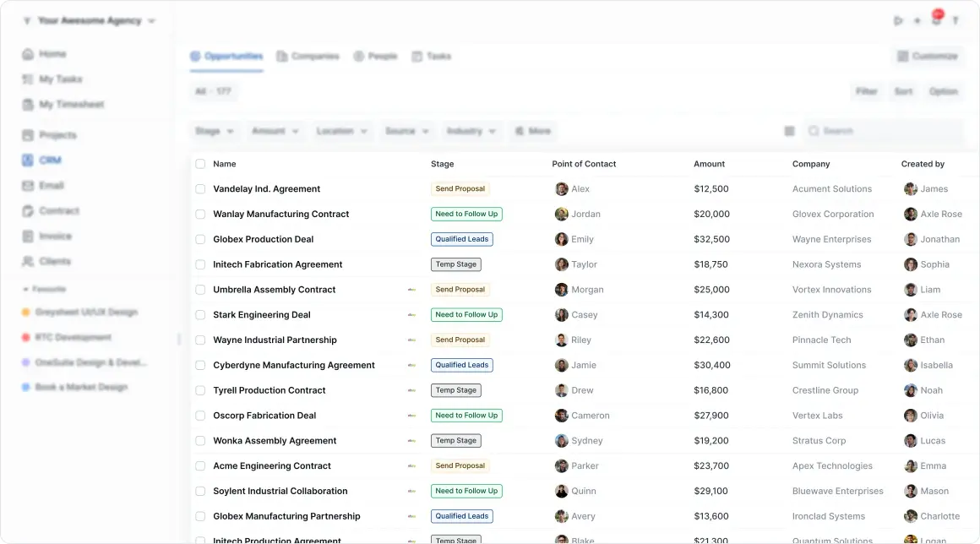The height and width of the screenshot is (544, 980).
Task: Check Umbrella Assembly Contract row
Action: (x=200, y=290)
